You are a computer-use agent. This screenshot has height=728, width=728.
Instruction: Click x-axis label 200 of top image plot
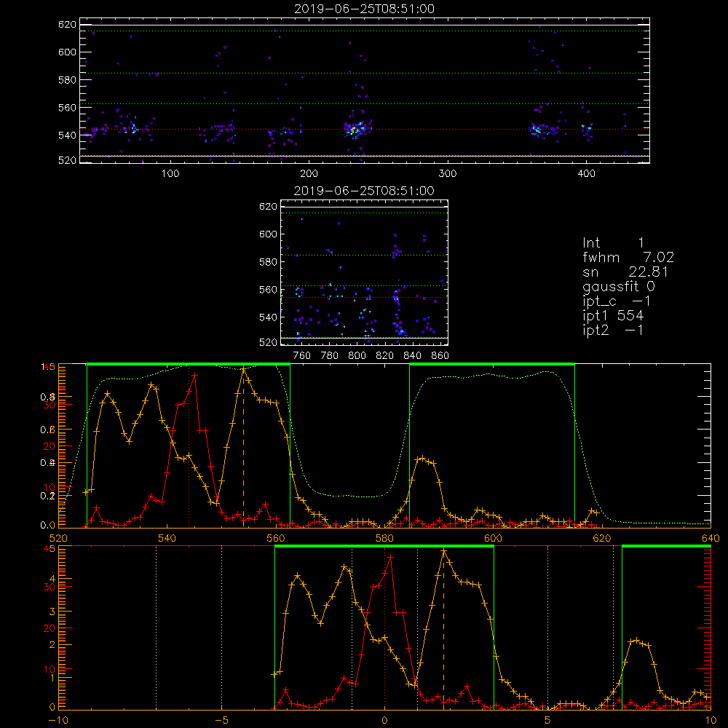pyautogui.click(x=309, y=174)
